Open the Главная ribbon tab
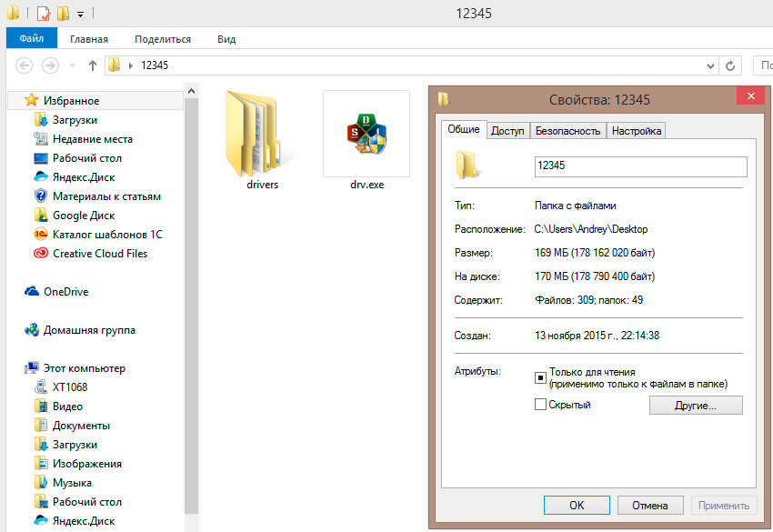This screenshot has height=532, width=773. coord(89,39)
